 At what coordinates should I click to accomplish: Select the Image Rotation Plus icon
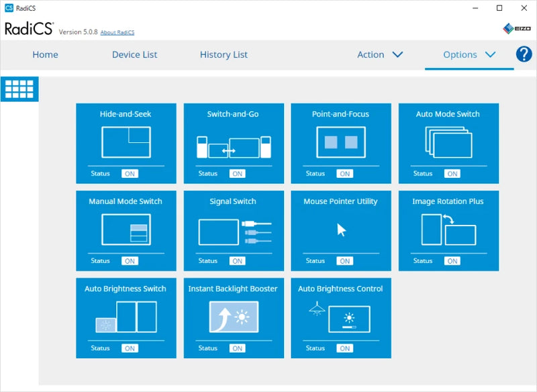(448, 230)
